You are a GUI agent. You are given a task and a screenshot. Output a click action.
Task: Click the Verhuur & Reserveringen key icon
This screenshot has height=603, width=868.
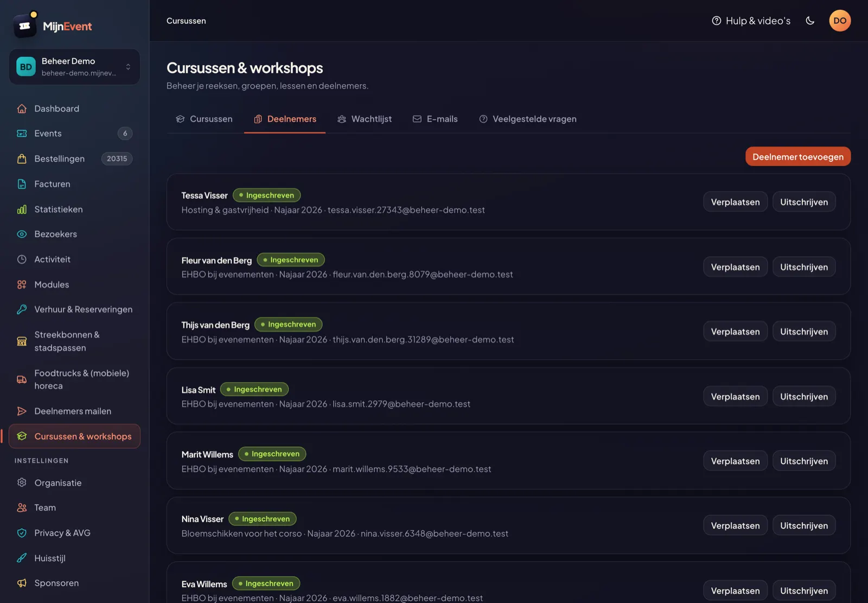(x=22, y=309)
